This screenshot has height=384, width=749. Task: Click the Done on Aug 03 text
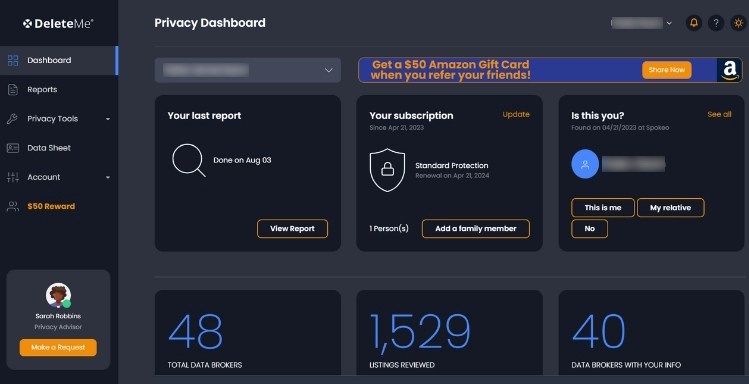pyautogui.click(x=242, y=160)
